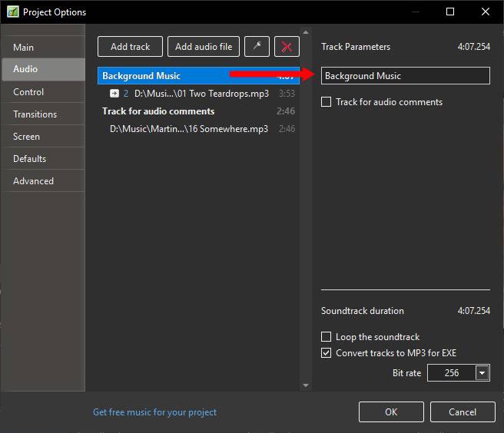The height and width of the screenshot is (433, 504).
Task: Click the Cancel button
Action: [463, 412]
